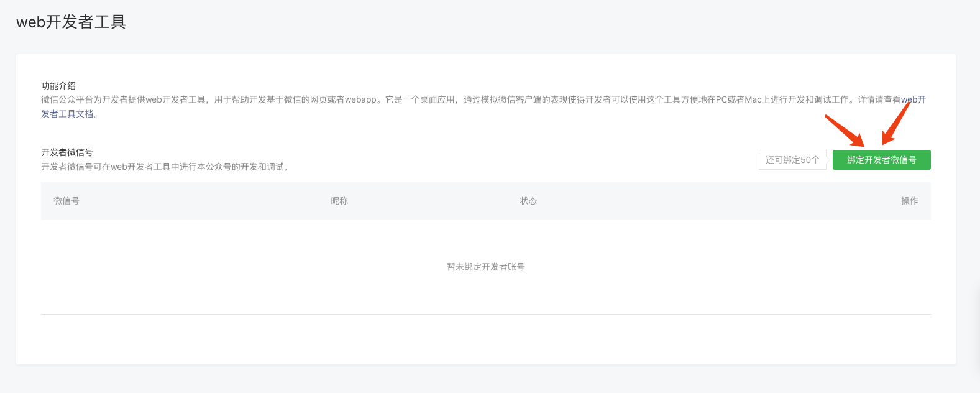The height and width of the screenshot is (393, 980).
Task: Select the 微信号 column header
Action: tap(66, 201)
